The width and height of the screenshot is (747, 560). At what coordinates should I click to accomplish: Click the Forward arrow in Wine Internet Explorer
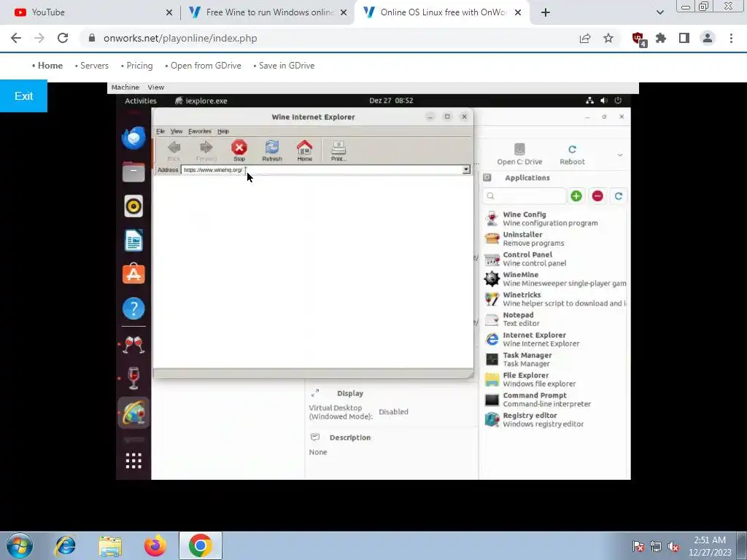(x=206, y=150)
